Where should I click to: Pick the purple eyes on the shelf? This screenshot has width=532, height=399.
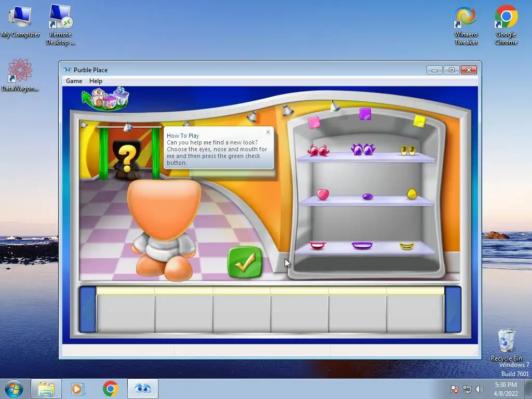coord(363,149)
